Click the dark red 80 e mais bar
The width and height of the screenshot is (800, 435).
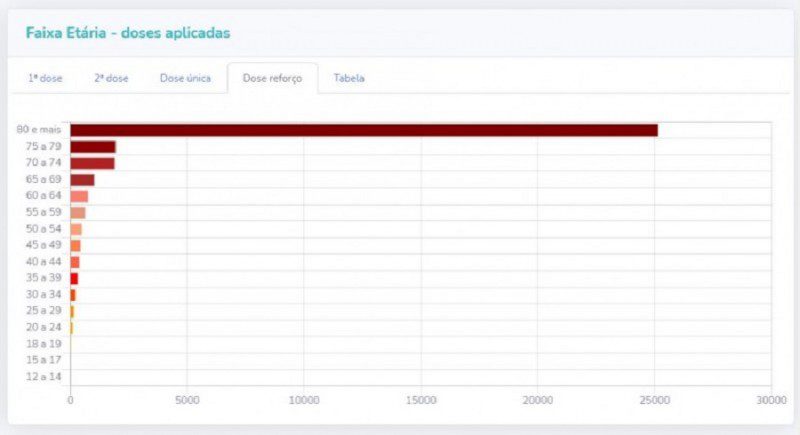pos(363,130)
